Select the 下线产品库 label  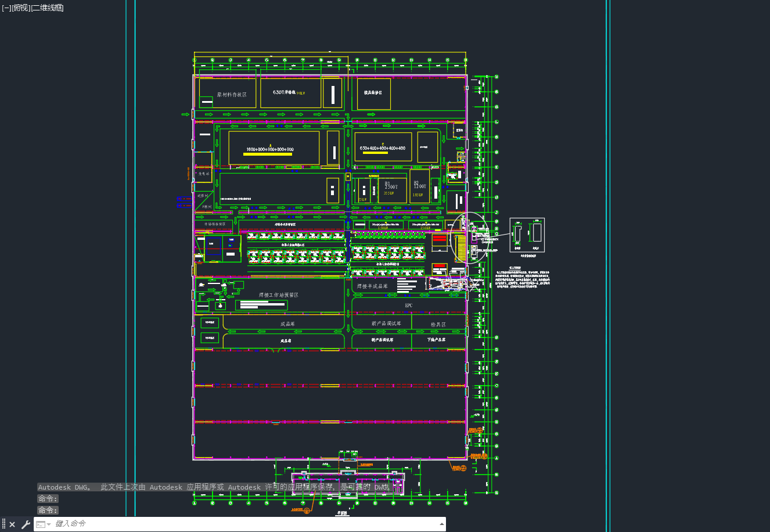tap(437, 340)
